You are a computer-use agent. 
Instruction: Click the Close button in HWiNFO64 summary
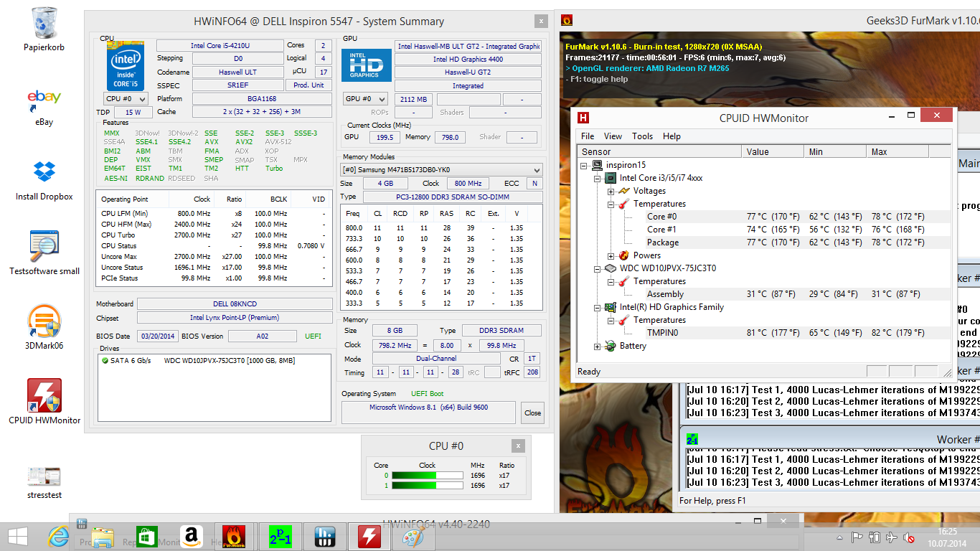click(x=532, y=413)
